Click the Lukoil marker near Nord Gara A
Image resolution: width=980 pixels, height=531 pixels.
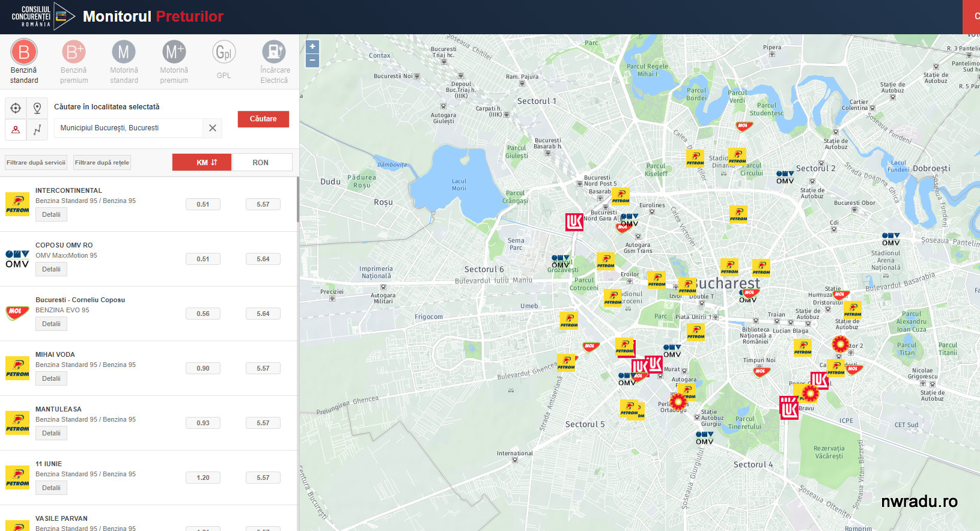click(574, 222)
